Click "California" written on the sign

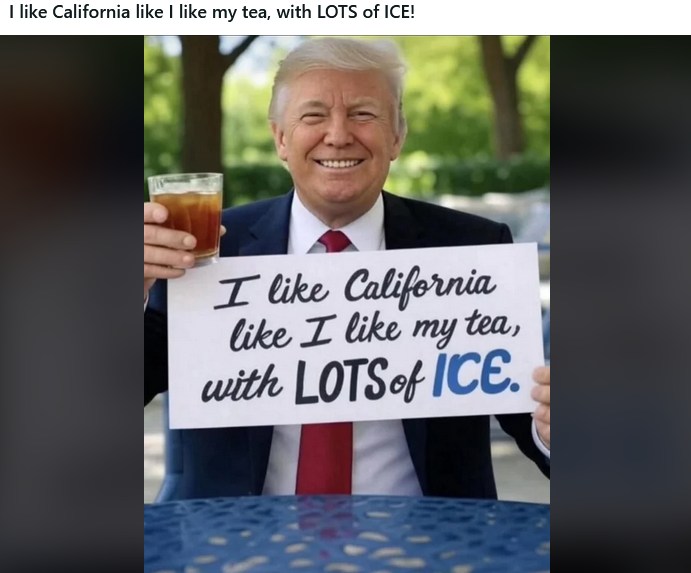(419, 284)
